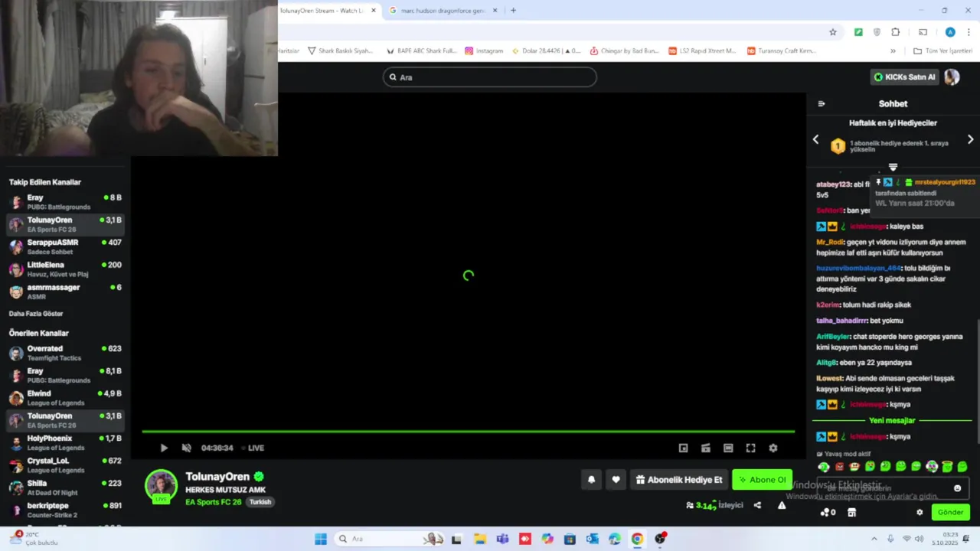Unmute the stream audio speaker icon
The width and height of the screenshot is (980, 551).
[x=186, y=448]
